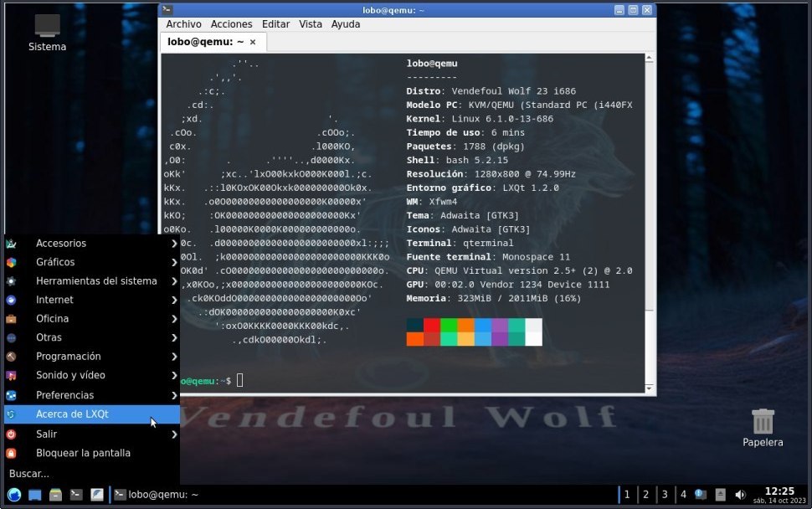Click the Gráficos category icon
The image size is (812, 509).
pos(12,262)
